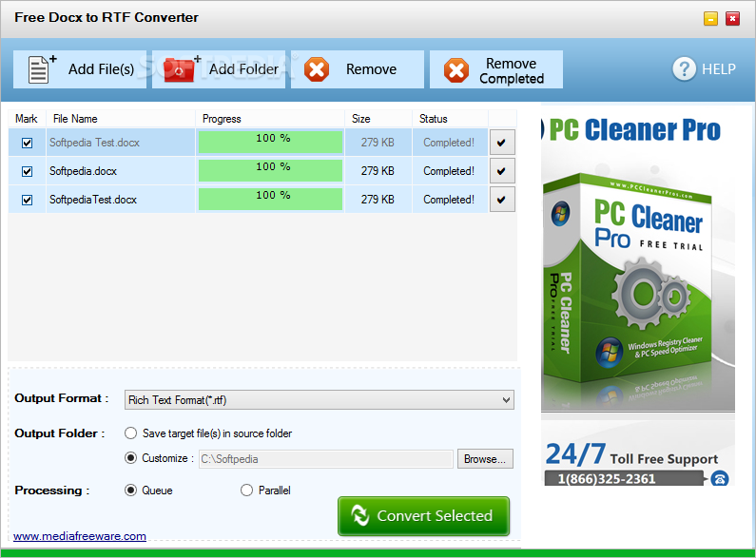This screenshot has height=558, width=756.
Task: Click the orange X Remove icon
Action: click(317, 70)
